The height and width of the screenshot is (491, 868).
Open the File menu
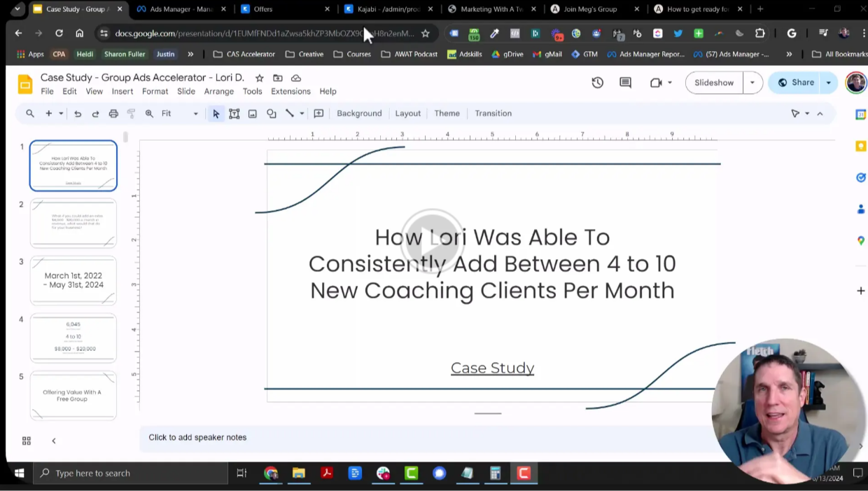[47, 91]
